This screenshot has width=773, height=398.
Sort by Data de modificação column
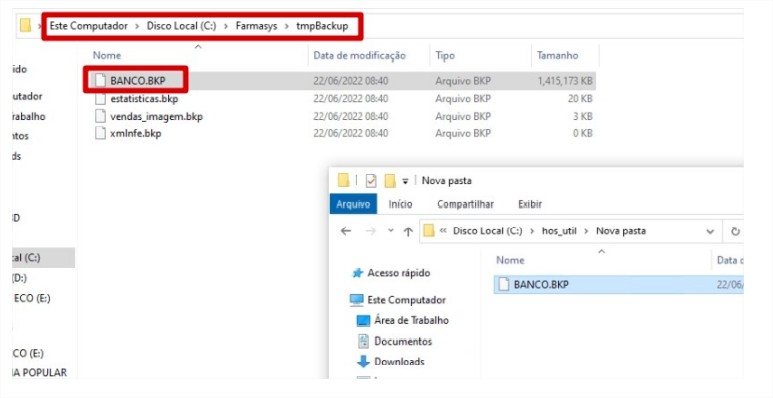(359, 55)
